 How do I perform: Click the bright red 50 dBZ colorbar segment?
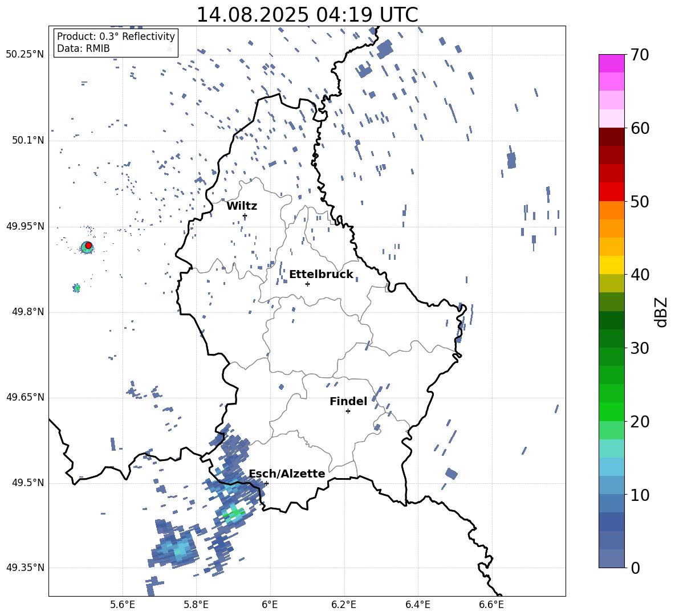[x=611, y=192]
